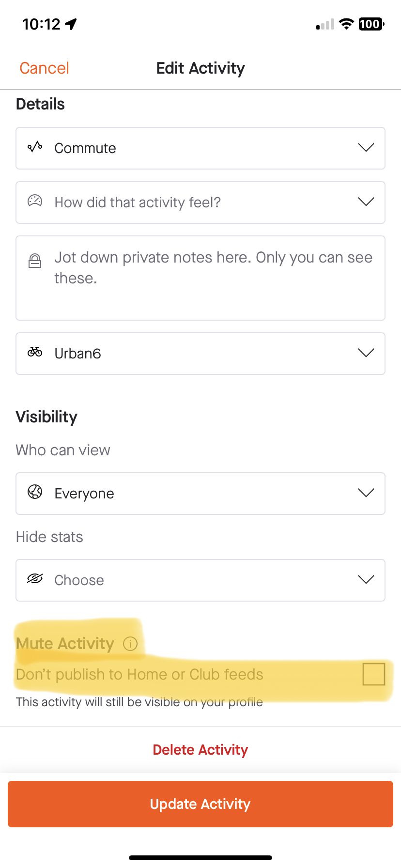Tap the private notes lock icon
The image size is (401, 868).
pos(35,261)
